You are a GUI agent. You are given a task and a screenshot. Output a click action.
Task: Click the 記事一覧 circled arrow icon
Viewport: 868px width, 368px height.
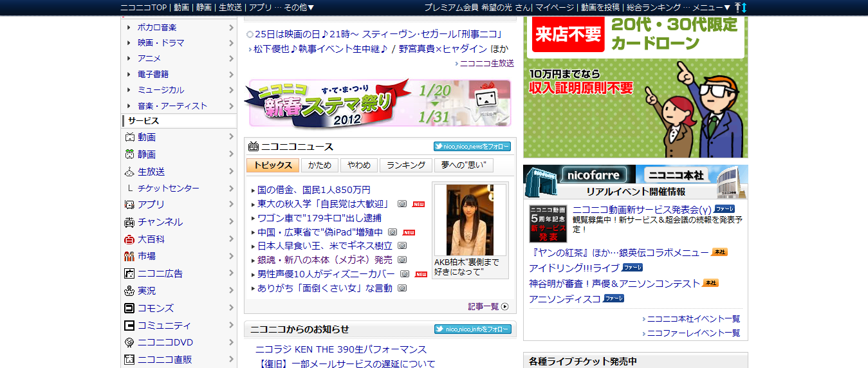(505, 307)
